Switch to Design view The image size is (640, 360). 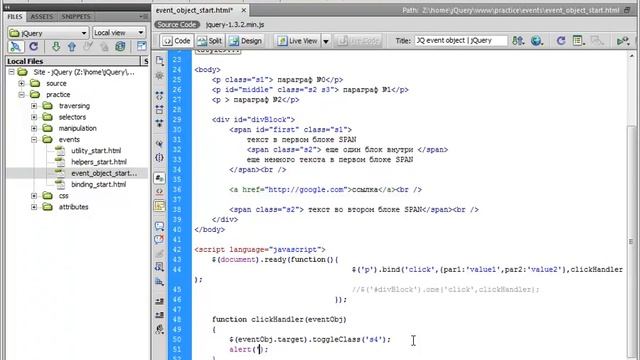(x=245, y=41)
